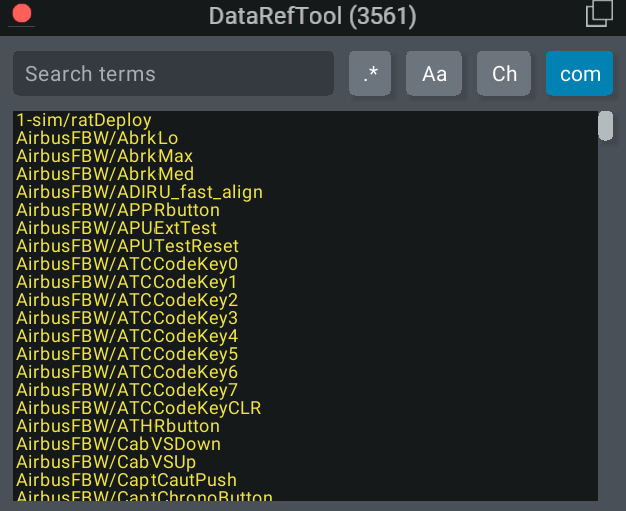Viewport: 626px width, 511px height.
Task: Toggle the regex search button
Action: pos(370,74)
